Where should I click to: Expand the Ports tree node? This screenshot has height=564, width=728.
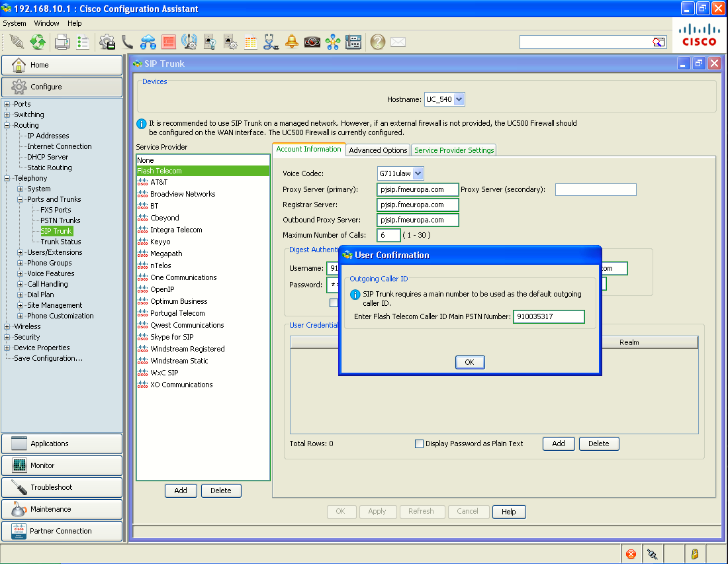tap(7, 104)
